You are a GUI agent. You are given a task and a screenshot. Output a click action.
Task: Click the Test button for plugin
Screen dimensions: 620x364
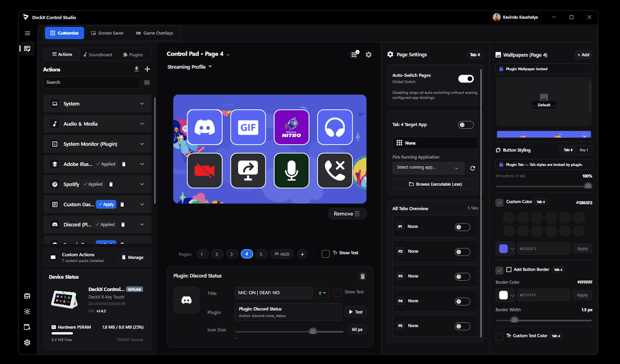pyautogui.click(x=356, y=312)
